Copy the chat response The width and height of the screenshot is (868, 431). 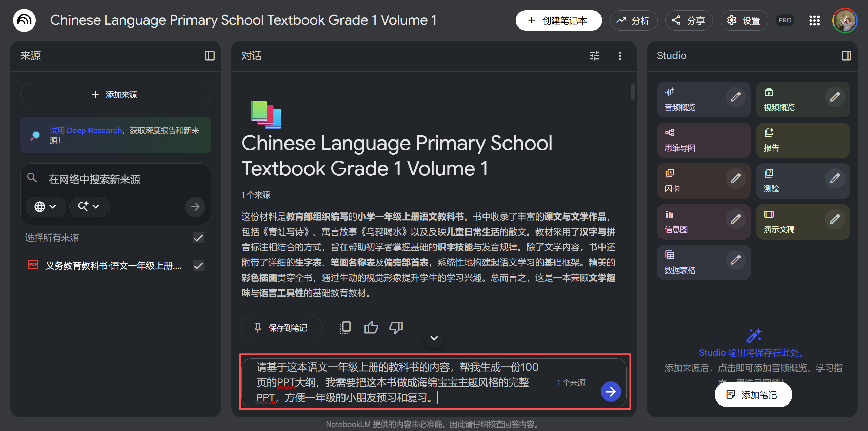345,327
